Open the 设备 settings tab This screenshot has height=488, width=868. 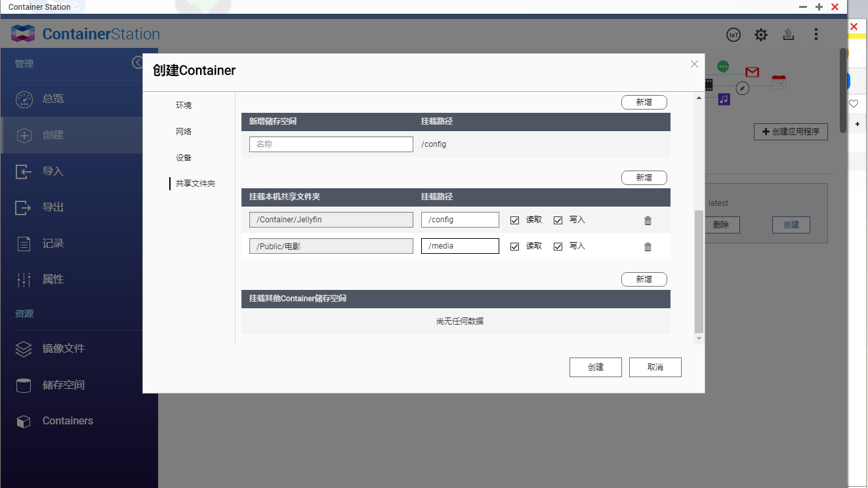184,157
